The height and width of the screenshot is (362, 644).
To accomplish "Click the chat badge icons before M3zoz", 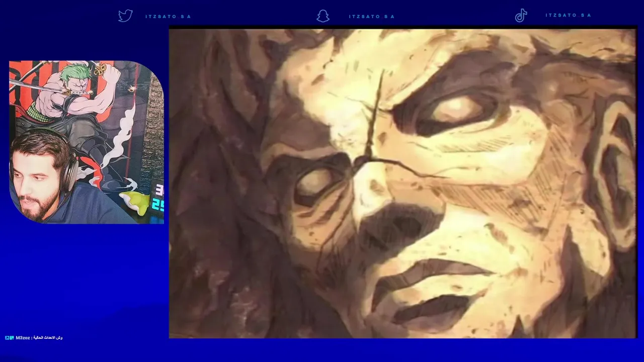I will click(x=10, y=338).
